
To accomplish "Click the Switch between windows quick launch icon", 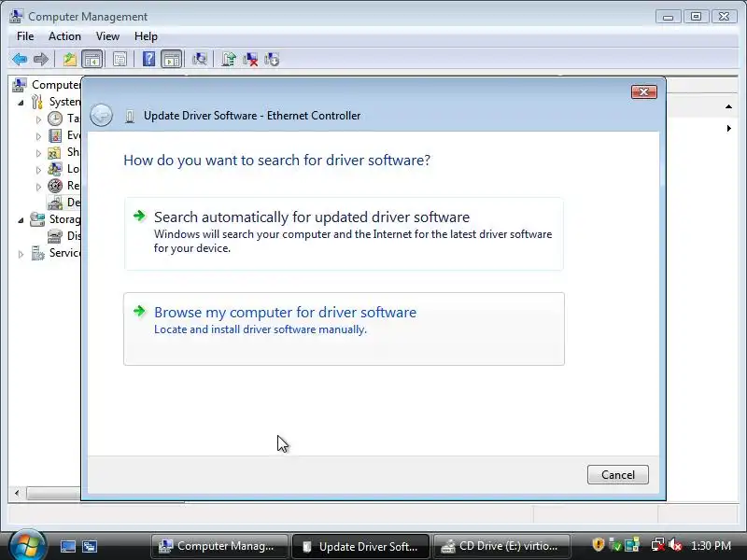I will pyautogui.click(x=89, y=546).
